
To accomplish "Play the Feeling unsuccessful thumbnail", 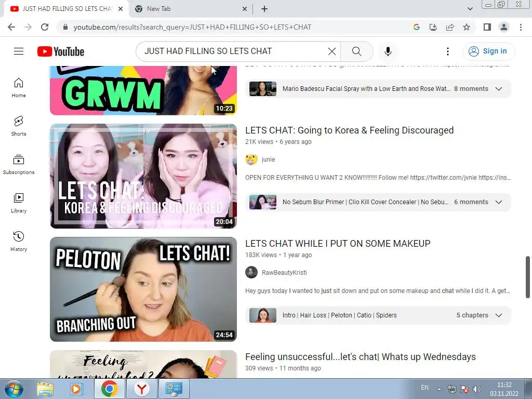I will click(x=143, y=364).
